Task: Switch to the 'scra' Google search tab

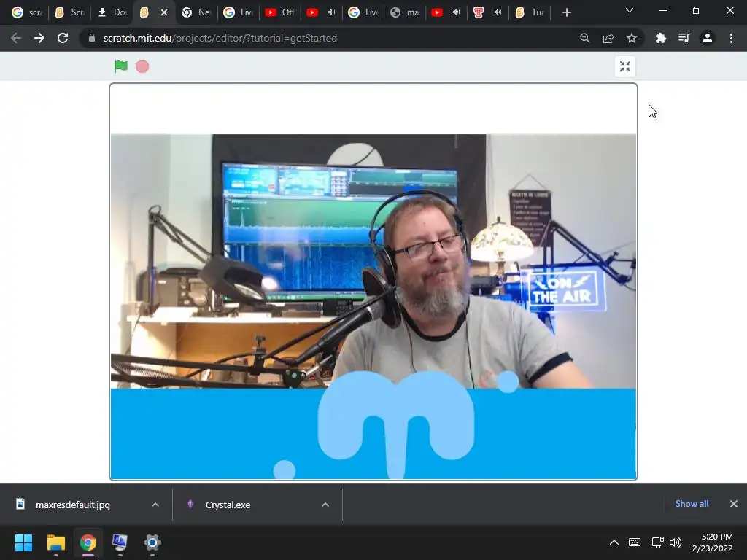Action: click(x=27, y=12)
